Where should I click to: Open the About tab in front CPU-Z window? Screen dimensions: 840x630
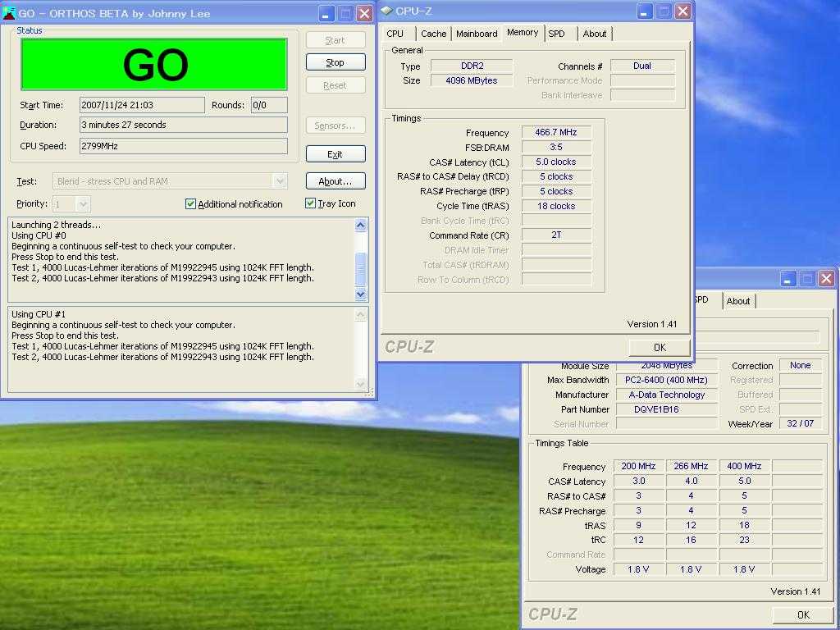595,33
